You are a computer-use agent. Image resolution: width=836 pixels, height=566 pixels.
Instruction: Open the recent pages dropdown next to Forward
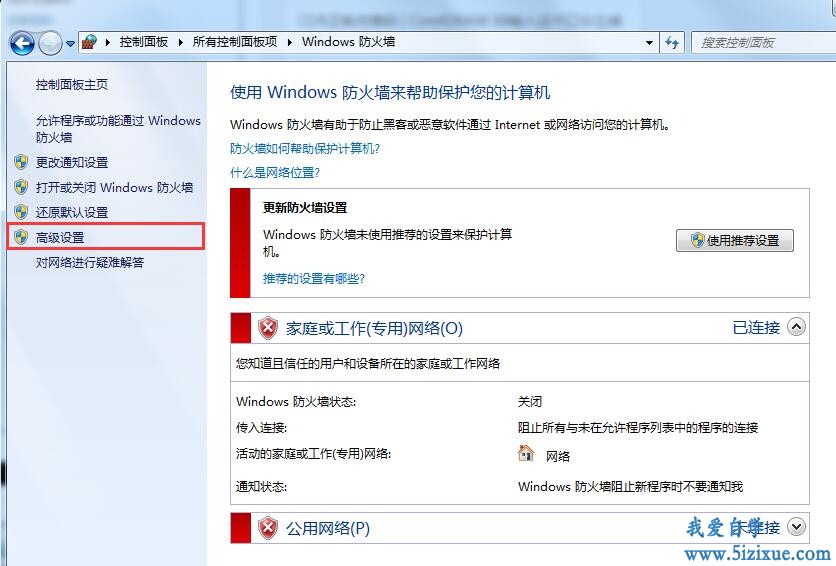[70, 44]
